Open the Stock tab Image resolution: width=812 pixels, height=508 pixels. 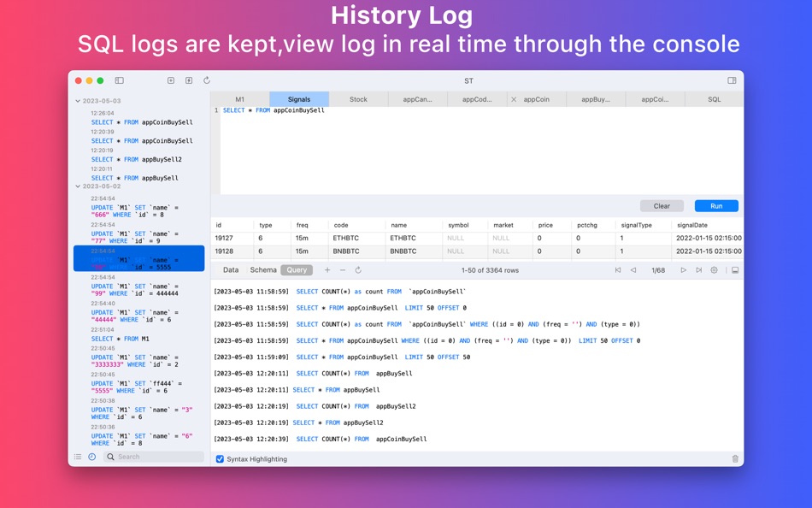pyautogui.click(x=358, y=99)
